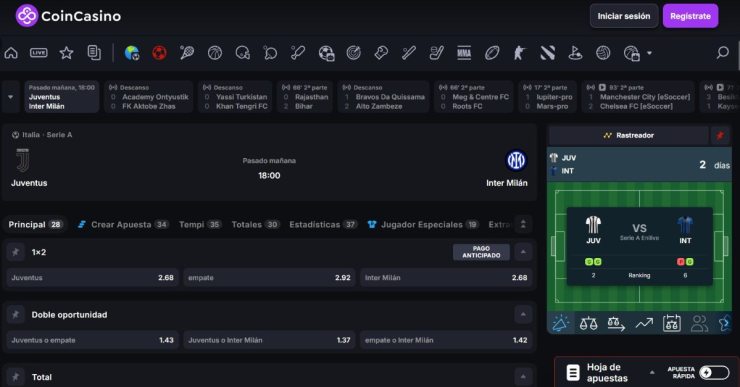The width and height of the screenshot is (740, 387).
Task: Pin the Total market
Action: pyautogui.click(x=16, y=377)
